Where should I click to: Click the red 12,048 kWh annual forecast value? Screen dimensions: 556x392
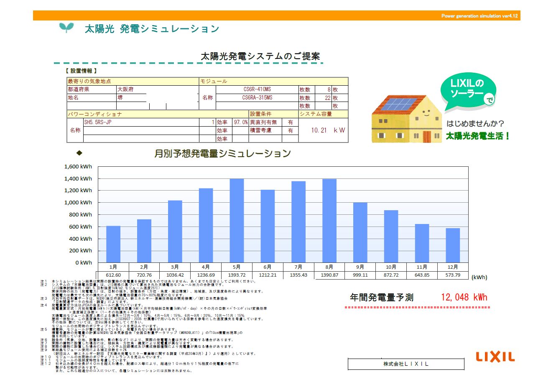[464, 297]
